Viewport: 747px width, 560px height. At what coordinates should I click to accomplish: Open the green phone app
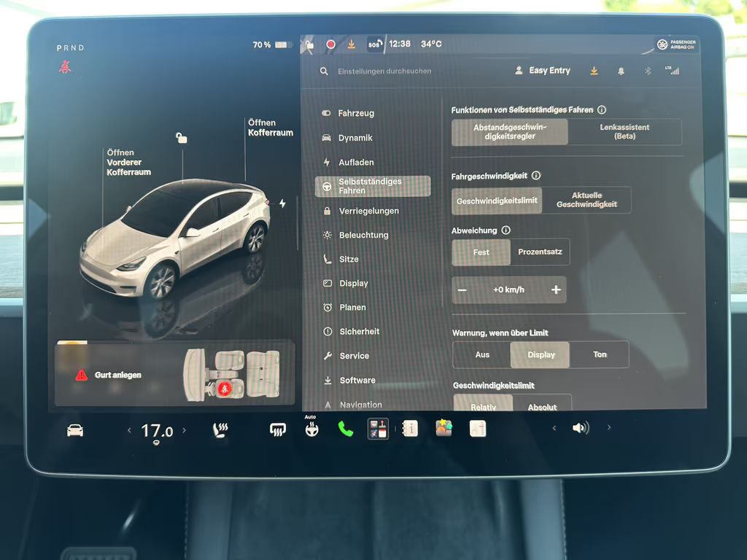pyautogui.click(x=345, y=429)
